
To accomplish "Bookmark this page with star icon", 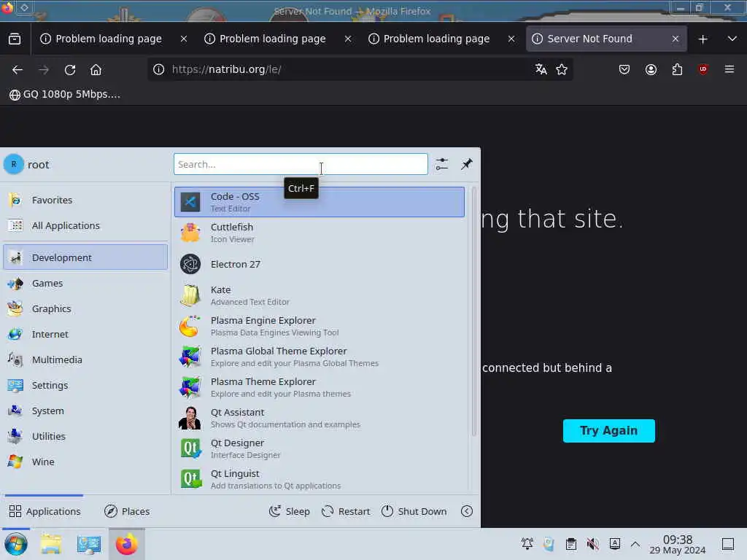I will [x=562, y=69].
